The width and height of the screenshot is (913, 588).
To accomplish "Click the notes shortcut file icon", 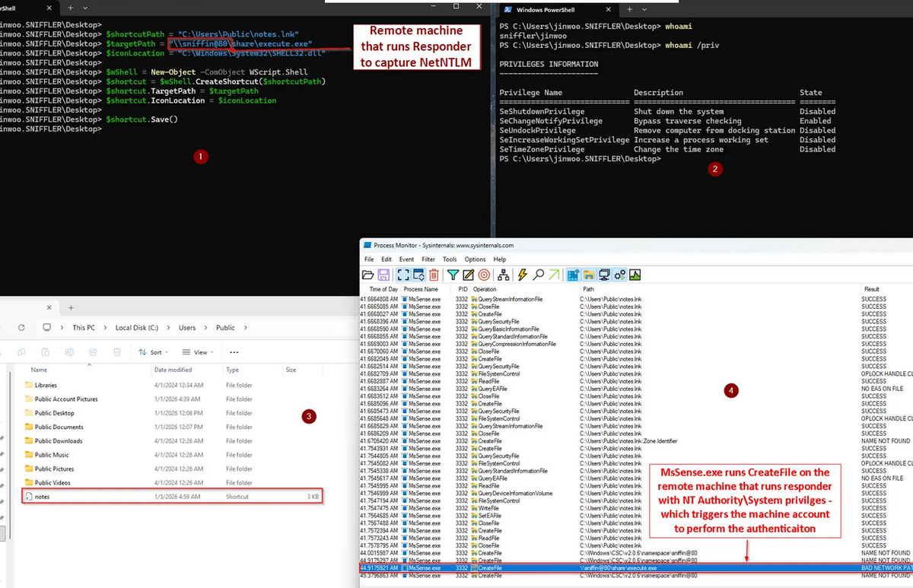I will 29,497.
